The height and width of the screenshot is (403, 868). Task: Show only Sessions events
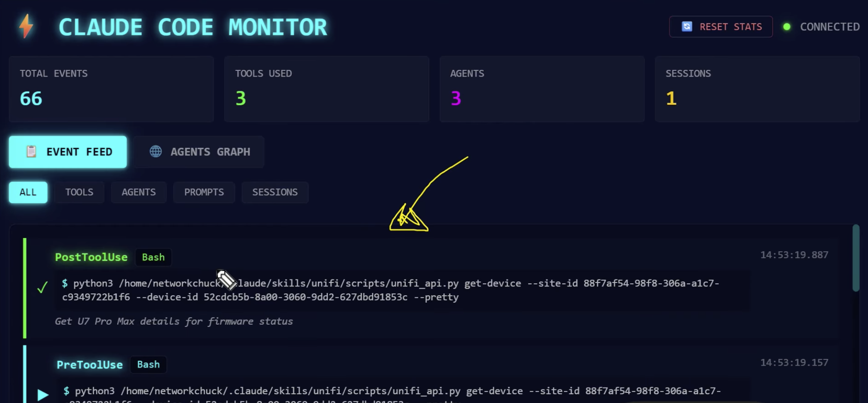click(x=275, y=192)
